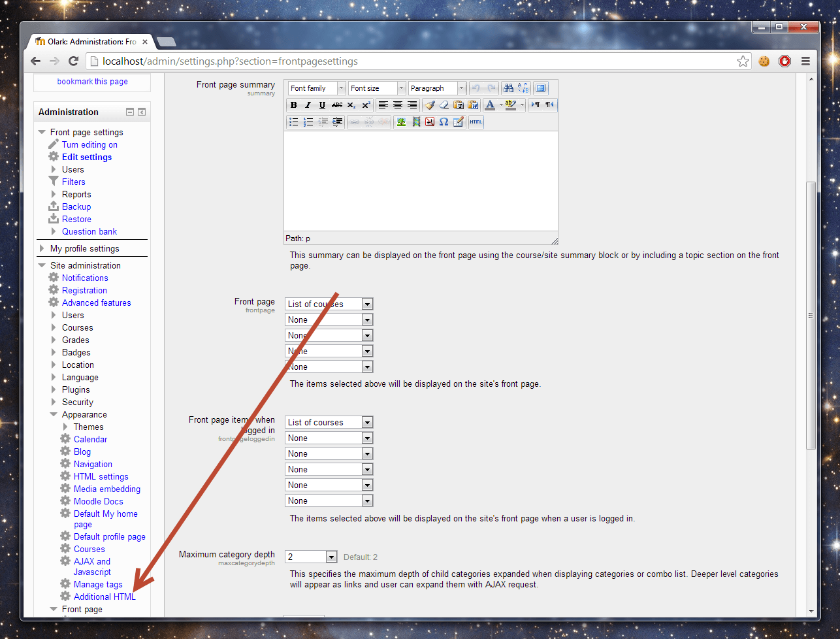The image size is (840, 639).
Task: Dock the Administration block to the side
Action: click(142, 112)
